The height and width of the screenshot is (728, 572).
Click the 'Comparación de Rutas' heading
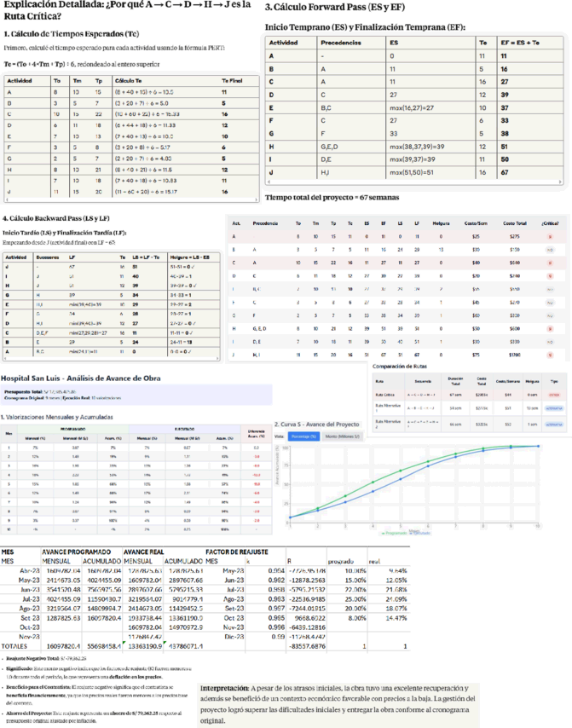tap(400, 367)
